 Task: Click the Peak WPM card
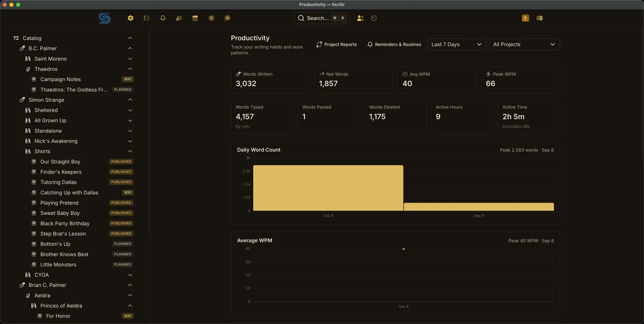(x=520, y=80)
